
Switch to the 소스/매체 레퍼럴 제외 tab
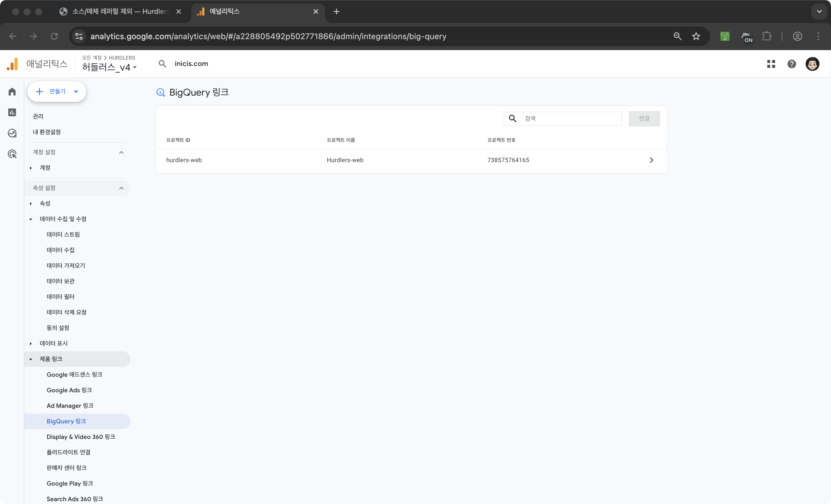tap(120, 12)
